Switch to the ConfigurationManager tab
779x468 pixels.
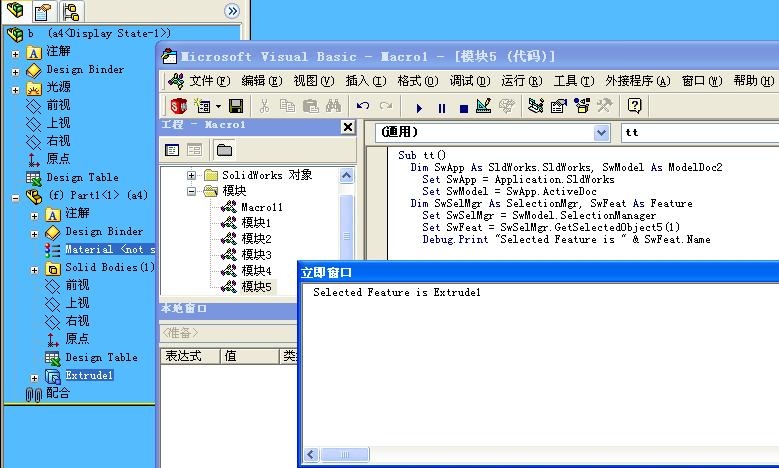(x=71, y=11)
